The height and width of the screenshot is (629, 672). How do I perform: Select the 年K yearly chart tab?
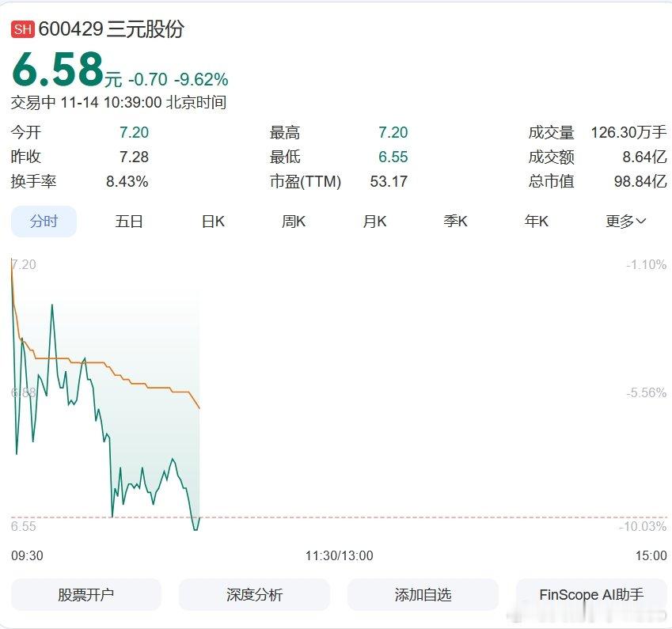tap(536, 222)
